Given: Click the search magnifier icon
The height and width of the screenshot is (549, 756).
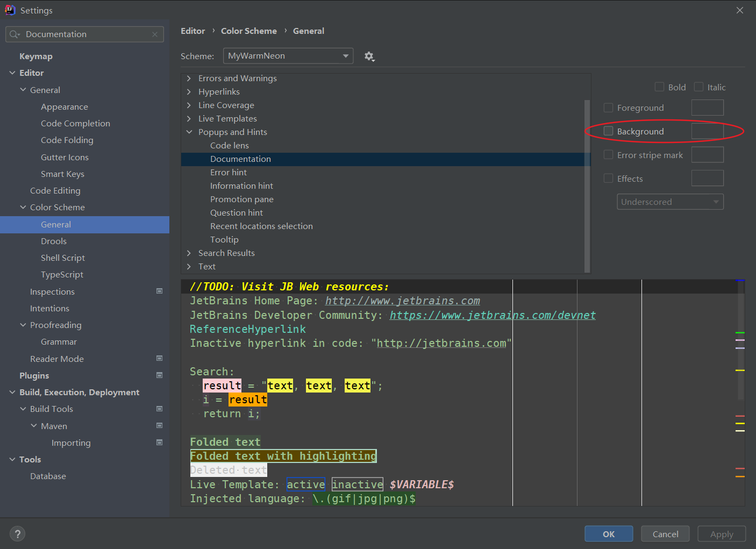Looking at the screenshot, I should coord(15,34).
